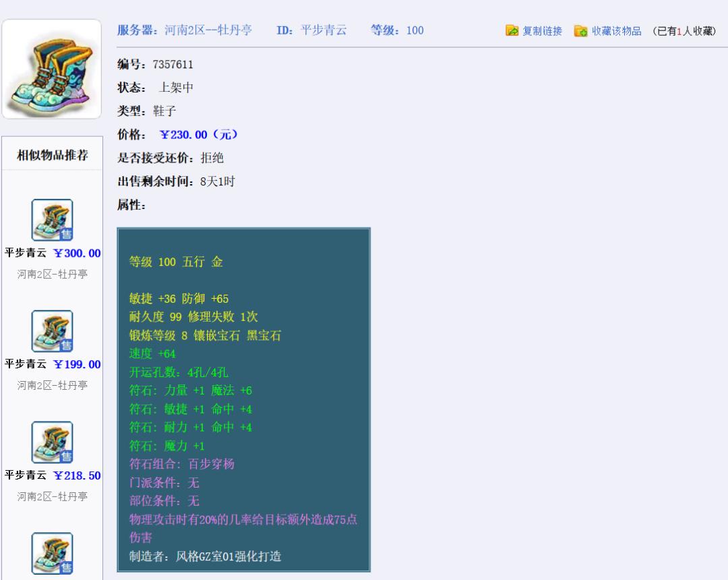Viewport: 728px width, 580px height.
Task: Open server link 河南2区--牡丹亭
Action: pos(206,30)
